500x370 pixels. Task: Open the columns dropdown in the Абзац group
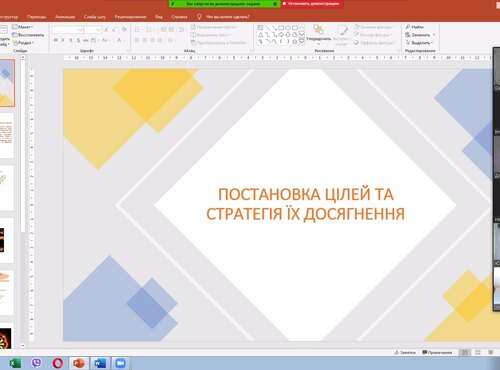172,40
